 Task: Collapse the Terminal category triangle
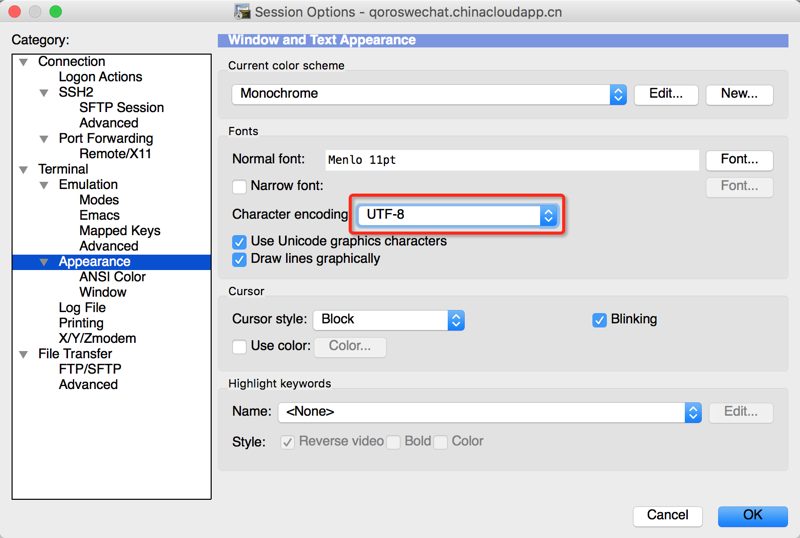[x=23, y=169]
